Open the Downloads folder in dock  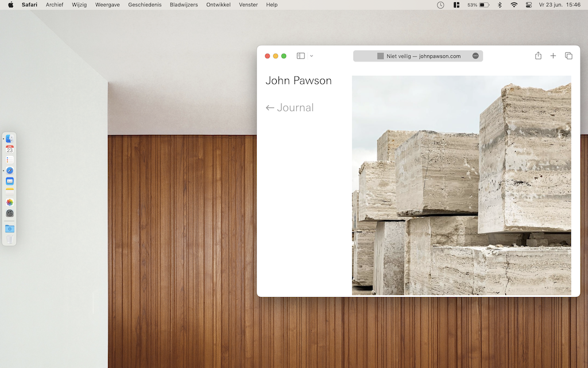(x=10, y=229)
